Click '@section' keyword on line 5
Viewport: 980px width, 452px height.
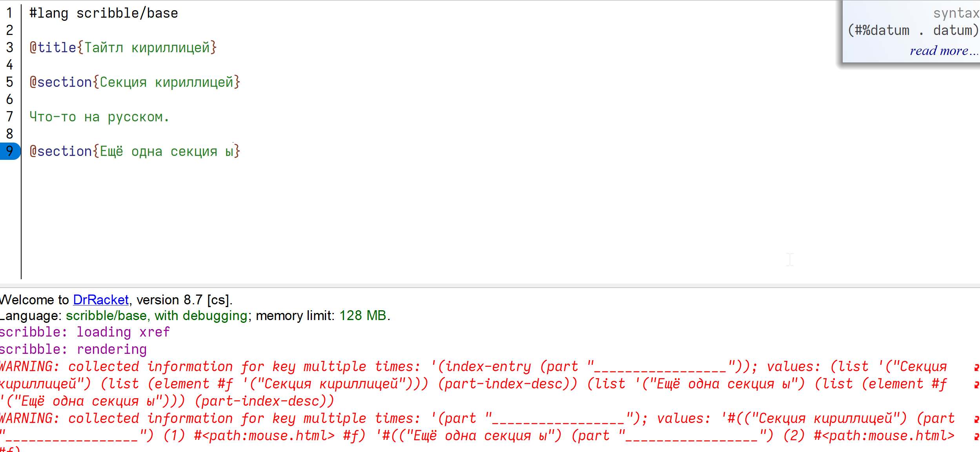coord(61,82)
